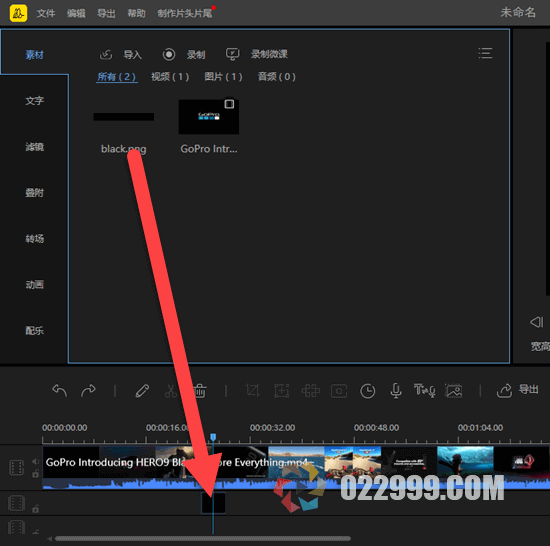The image size is (550, 546).
Task: Select the black.png media thumbnail
Action: [123, 117]
